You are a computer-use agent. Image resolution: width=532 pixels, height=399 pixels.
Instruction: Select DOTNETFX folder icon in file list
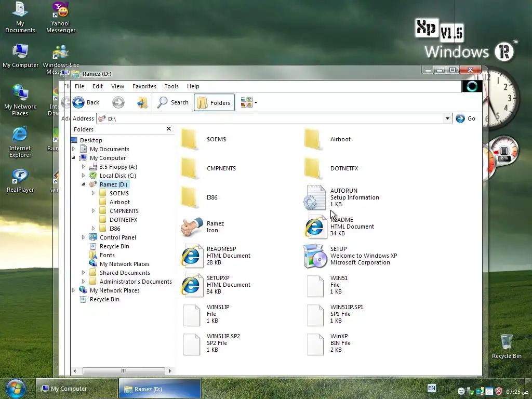[x=312, y=168]
